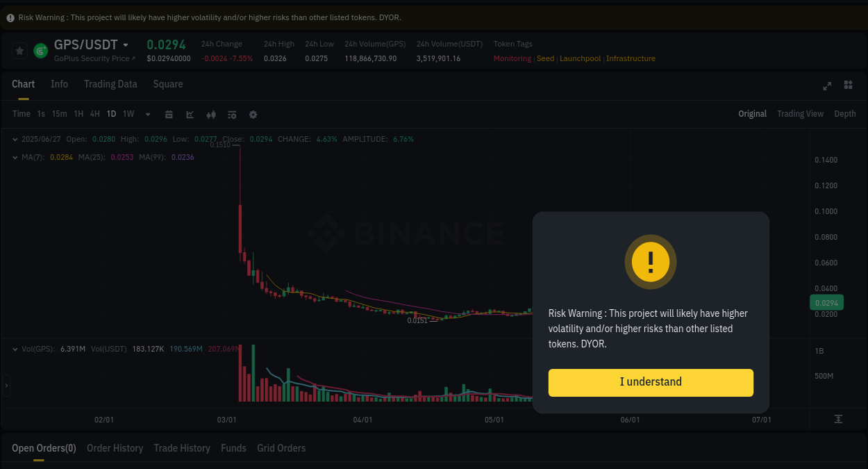Open the chart settings gear icon
This screenshot has width=868, height=469.
point(253,114)
